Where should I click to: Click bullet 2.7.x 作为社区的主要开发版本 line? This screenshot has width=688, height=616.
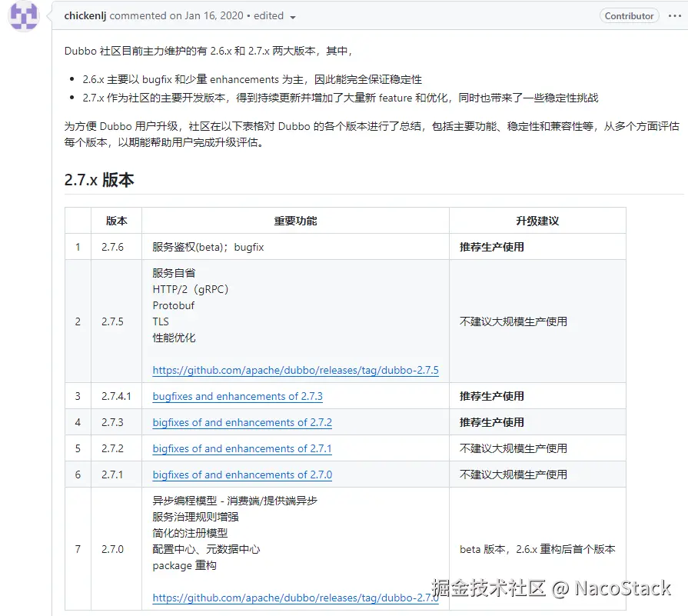pos(341,98)
